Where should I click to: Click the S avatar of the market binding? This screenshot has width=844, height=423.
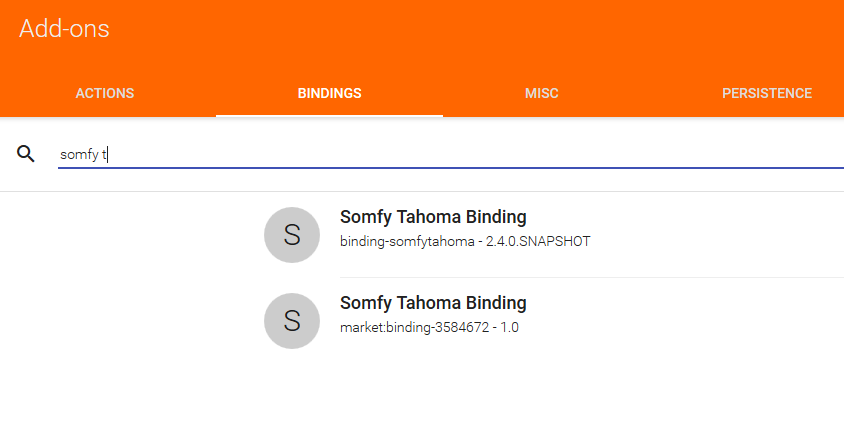tap(292, 321)
